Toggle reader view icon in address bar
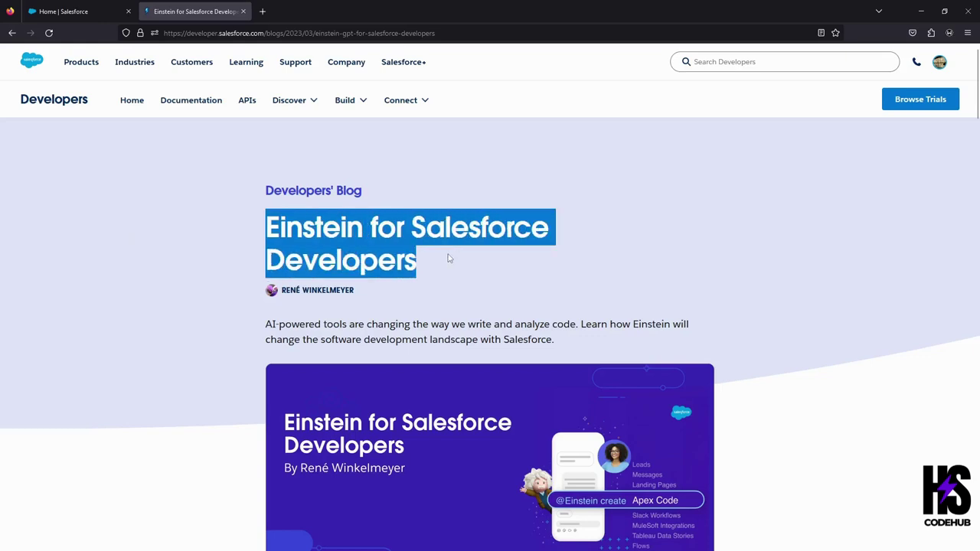This screenshot has height=551, width=980. point(821,33)
